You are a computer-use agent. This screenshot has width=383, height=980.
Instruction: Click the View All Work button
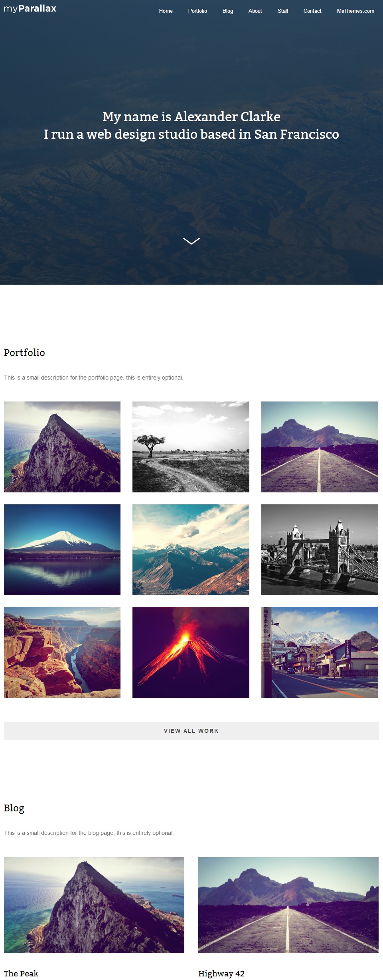coord(191,731)
